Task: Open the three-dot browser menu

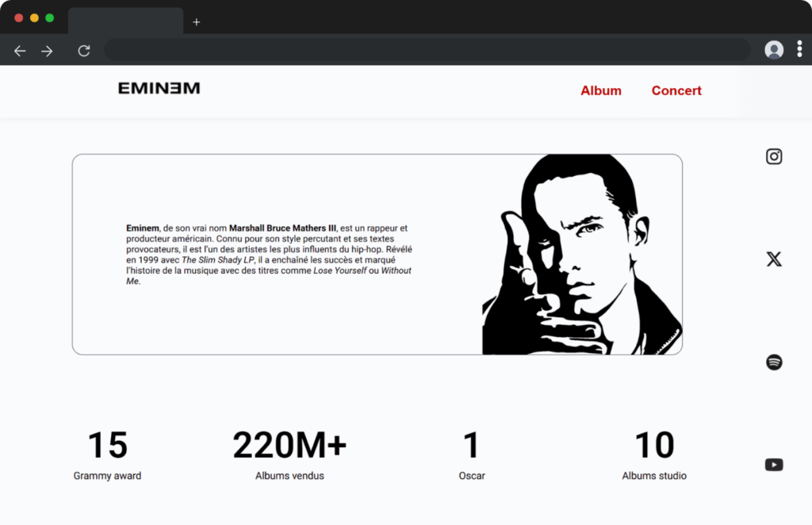Action: coord(799,49)
